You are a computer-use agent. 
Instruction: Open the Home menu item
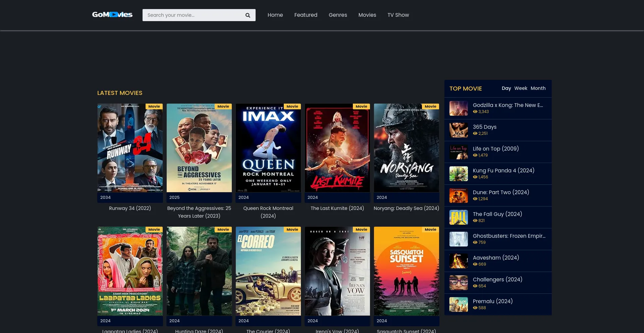(275, 15)
